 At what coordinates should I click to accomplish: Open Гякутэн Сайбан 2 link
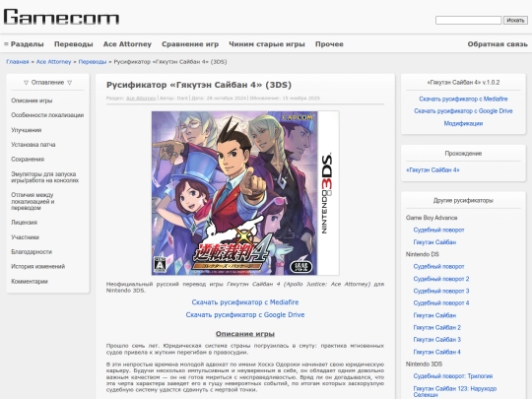[437, 327]
